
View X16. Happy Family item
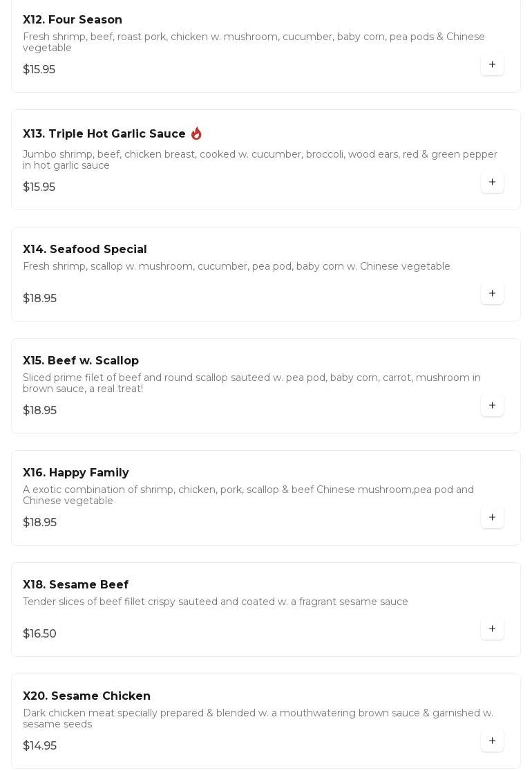76,473
